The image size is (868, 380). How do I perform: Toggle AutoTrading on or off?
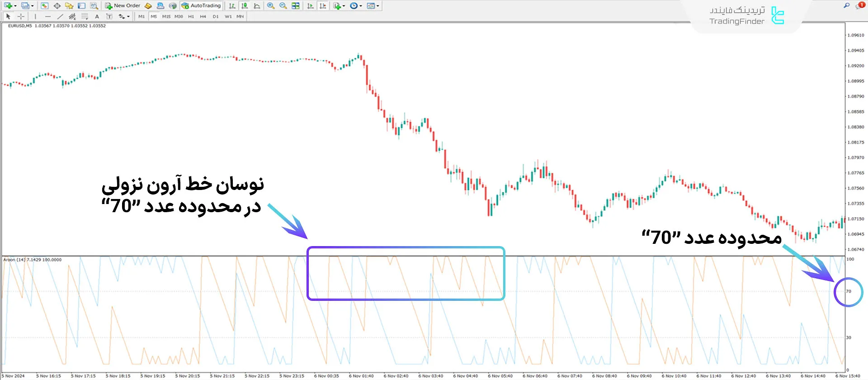coord(201,6)
